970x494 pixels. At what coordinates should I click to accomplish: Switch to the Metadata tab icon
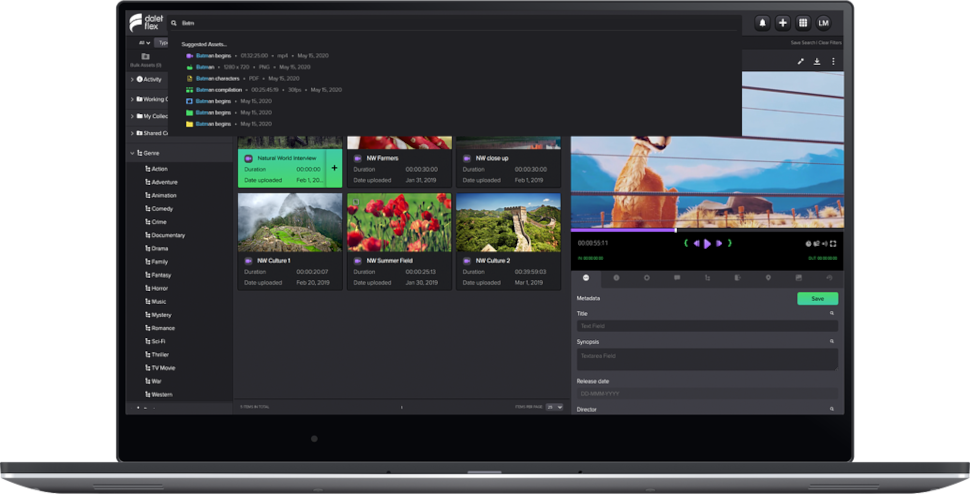[x=586, y=278]
